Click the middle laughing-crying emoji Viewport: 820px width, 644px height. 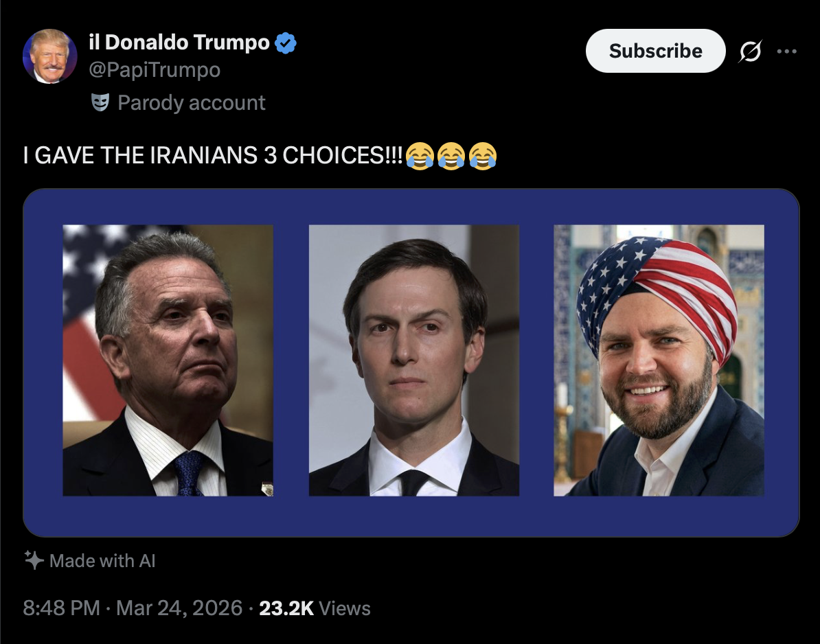point(451,156)
